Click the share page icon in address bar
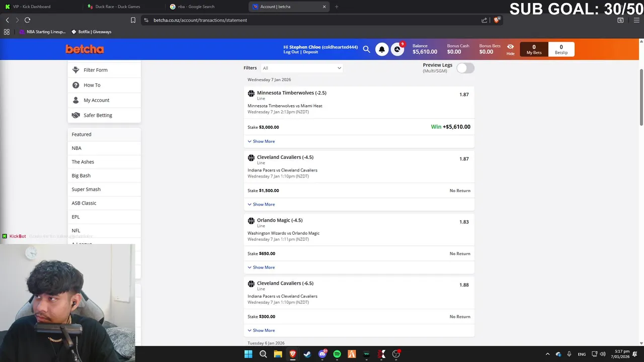This screenshot has height=362, width=644. pyautogui.click(x=484, y=20)
